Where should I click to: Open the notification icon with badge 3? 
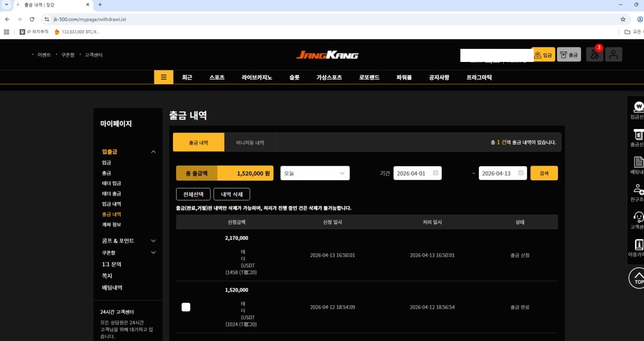[595, 54]
